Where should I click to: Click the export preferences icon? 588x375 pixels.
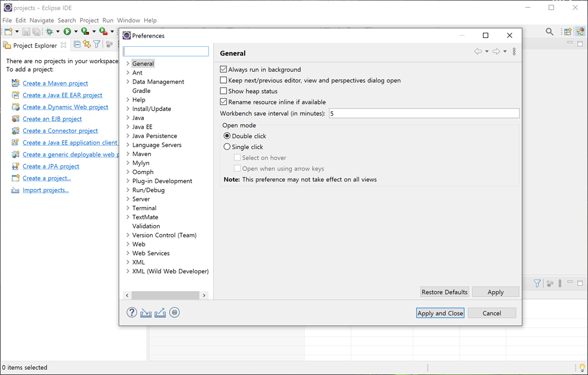coord(160,312)
